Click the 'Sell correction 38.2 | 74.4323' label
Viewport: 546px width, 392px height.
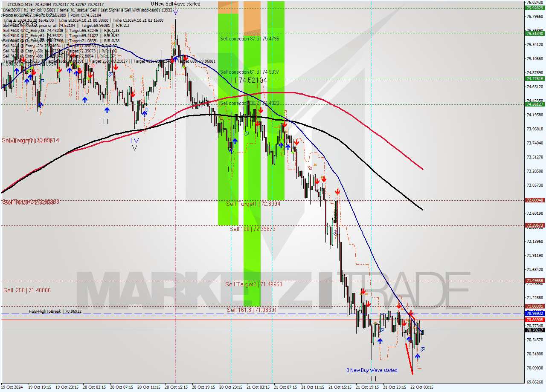point(250,103)
